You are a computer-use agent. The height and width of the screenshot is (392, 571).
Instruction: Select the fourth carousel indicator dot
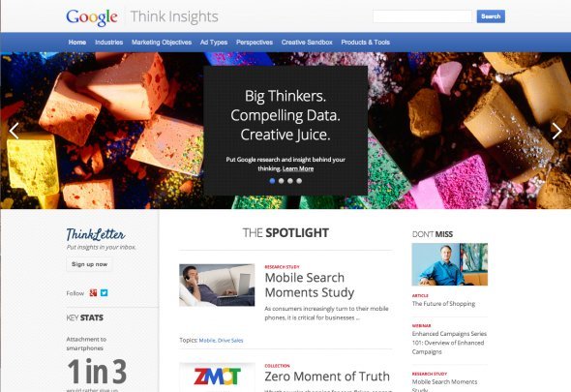tap(299, 181)
